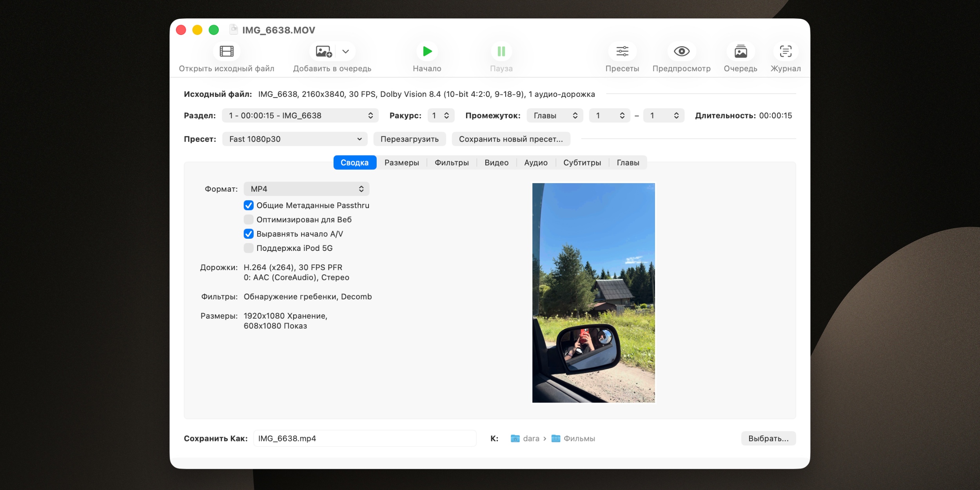Viewport: 980px width, 490px height.
Task: Click the Длительность 00:00:15 value
Action: [775, 116]
